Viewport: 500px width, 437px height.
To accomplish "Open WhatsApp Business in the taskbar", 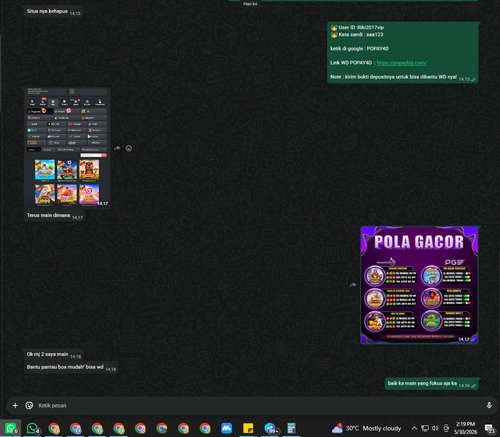I will click(10, 428).
